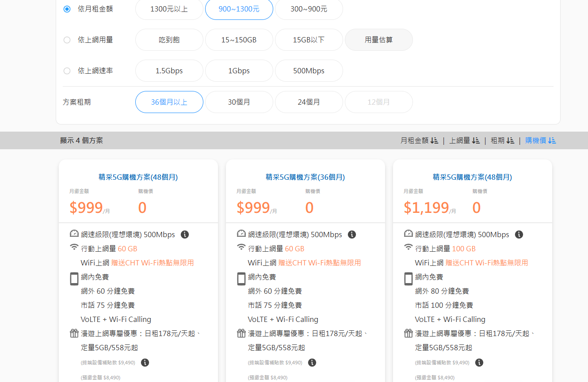Image resolution: width=588 pixels, height=382 pixels.
Task: Click the Wi-Fi icon in the 36個月 card
Action: (x=241, y=247)
